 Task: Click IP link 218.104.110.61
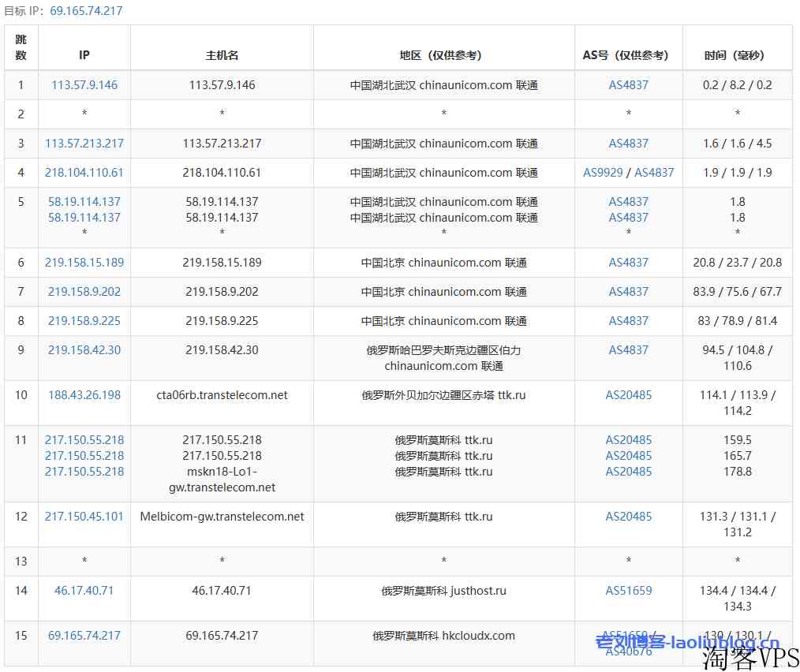84,173
